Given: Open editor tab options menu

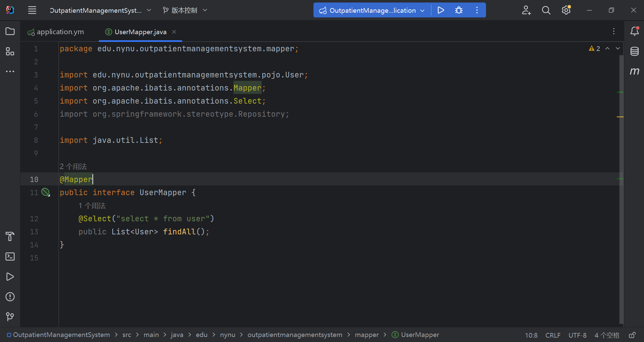Looking at the screenshot, I should (x=614, y=31).
